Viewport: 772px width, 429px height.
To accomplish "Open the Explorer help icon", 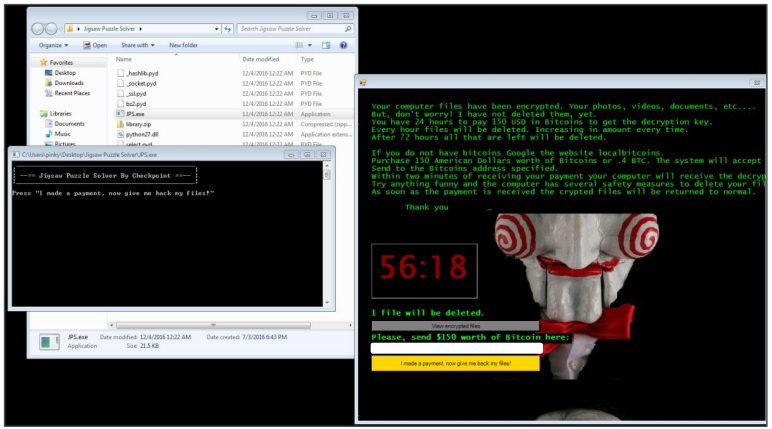I will coord(344,45).
